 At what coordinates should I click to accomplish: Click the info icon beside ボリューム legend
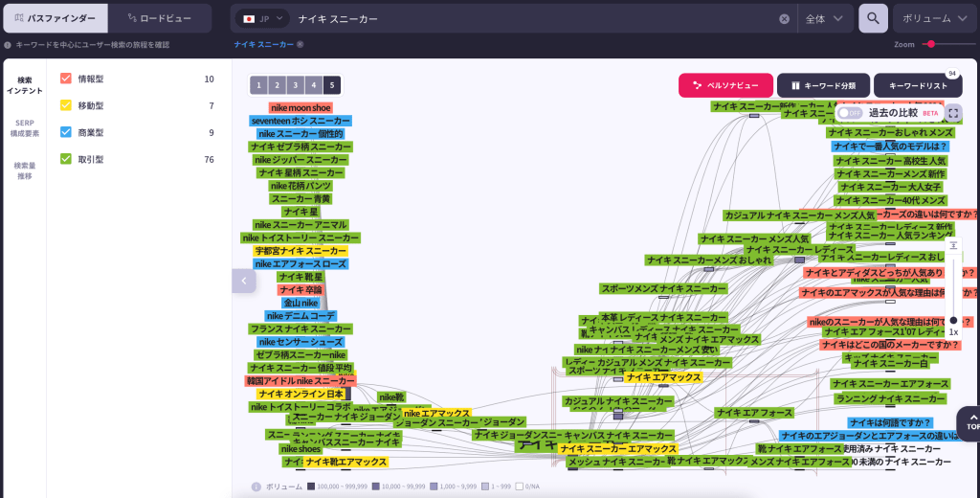click(256, 487)
